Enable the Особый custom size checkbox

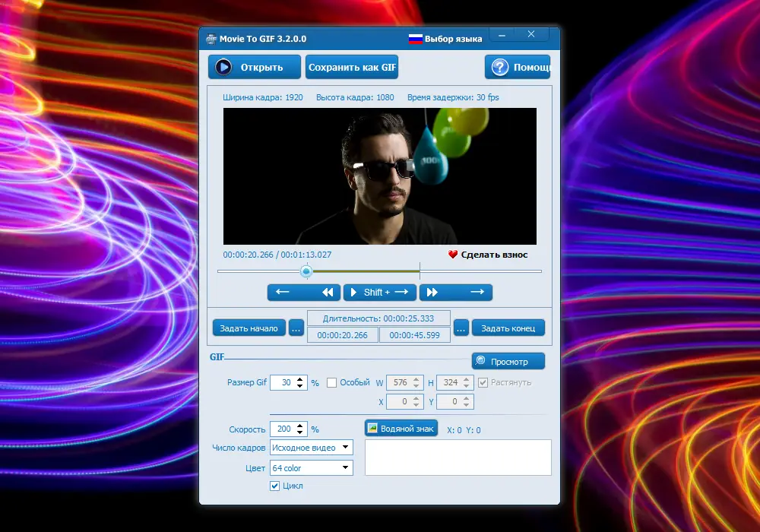tap(332, 383)
